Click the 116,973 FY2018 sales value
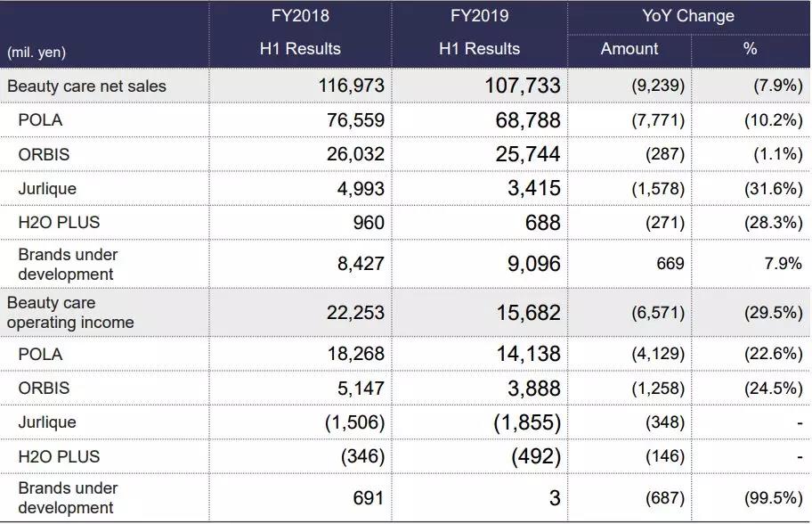 coord(351,86)
